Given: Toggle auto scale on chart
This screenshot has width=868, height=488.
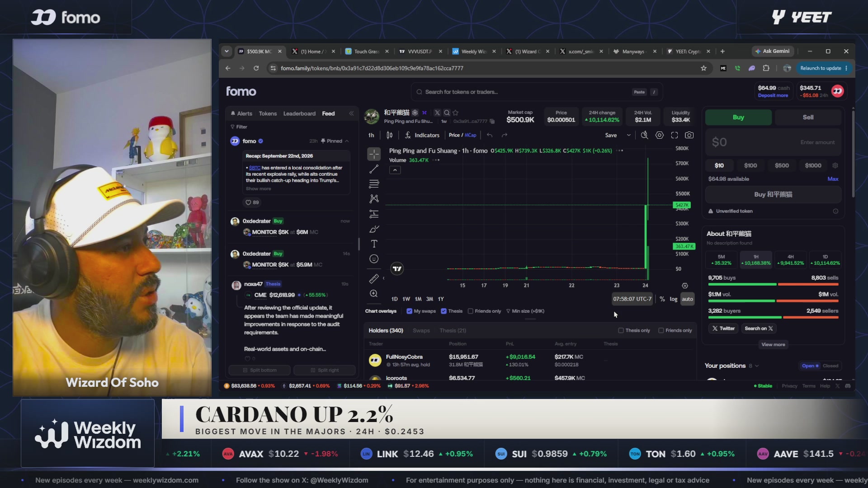Looking at the screenshot, I should point(687,299).
